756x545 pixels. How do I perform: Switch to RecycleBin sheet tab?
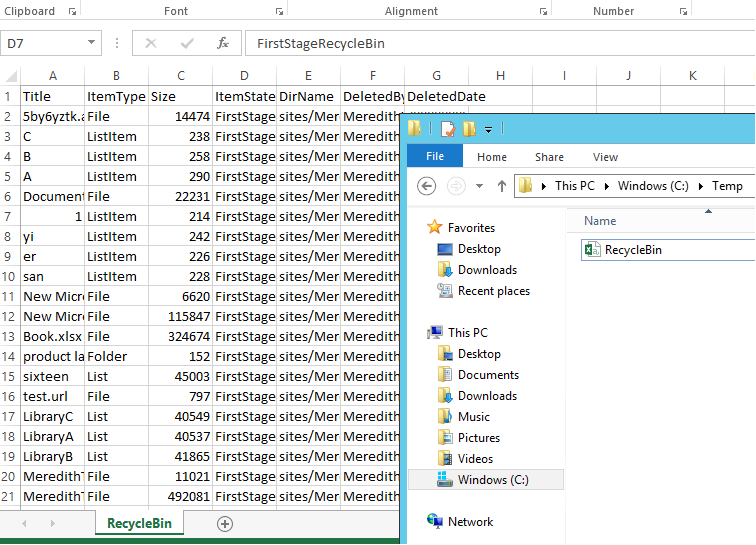tap(139, 523)
